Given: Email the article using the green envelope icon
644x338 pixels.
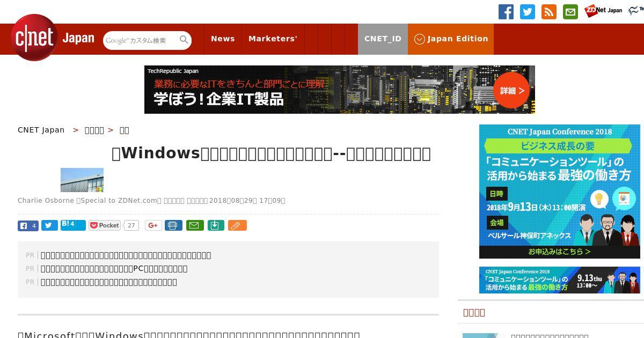Looking at the screenshot, I should click(195, 225).
